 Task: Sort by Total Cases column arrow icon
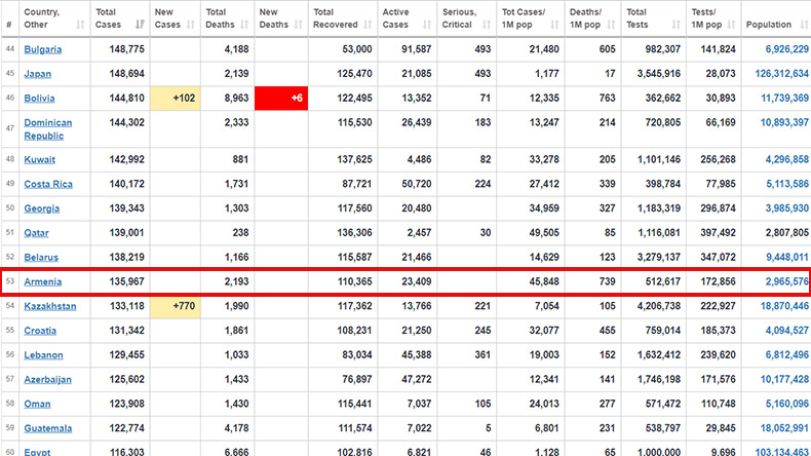click(x=140, y=24)
